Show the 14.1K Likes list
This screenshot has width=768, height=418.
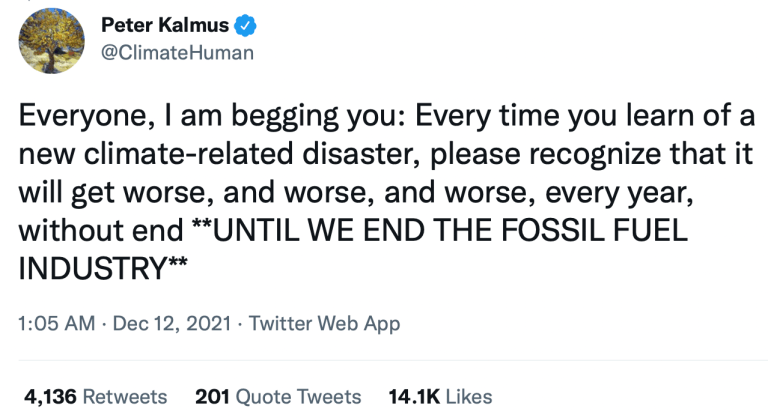(440, 396)
